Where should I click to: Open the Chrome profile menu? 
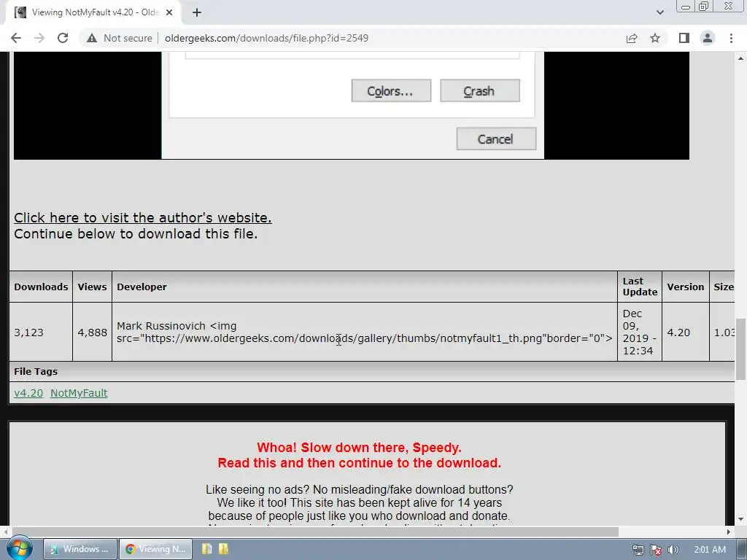708,38
